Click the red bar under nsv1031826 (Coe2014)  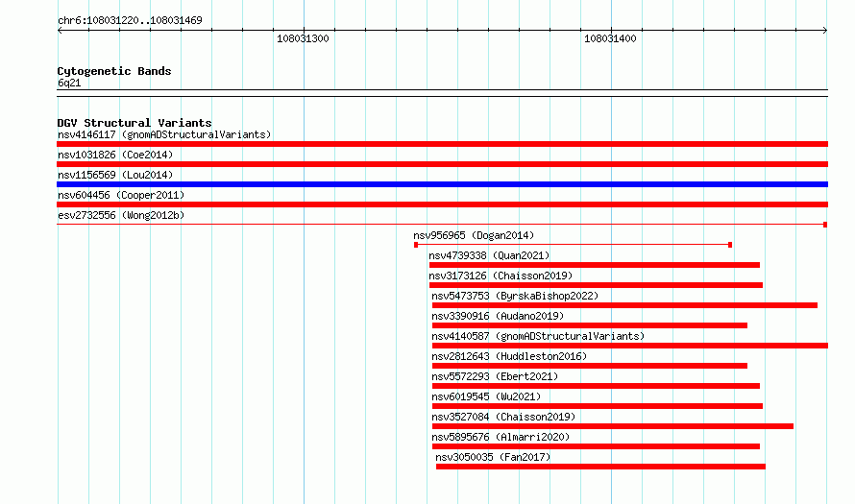[x=442, y=164]
